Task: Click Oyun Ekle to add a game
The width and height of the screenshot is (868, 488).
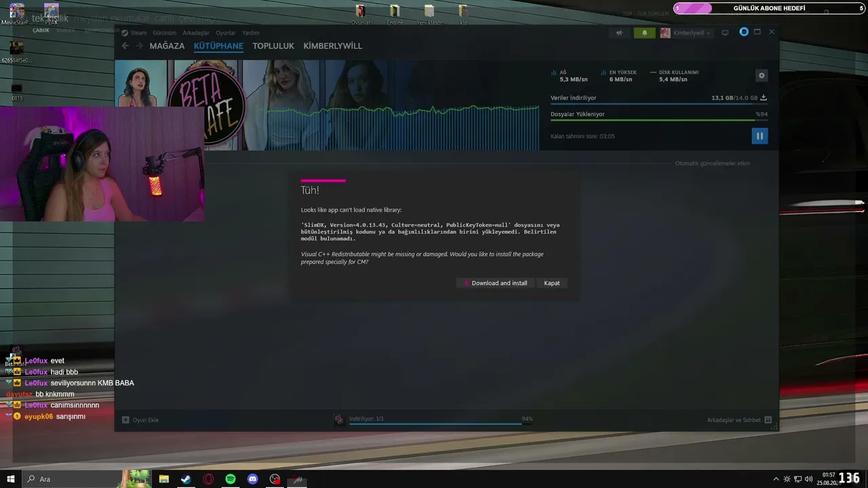Action: 140,420
